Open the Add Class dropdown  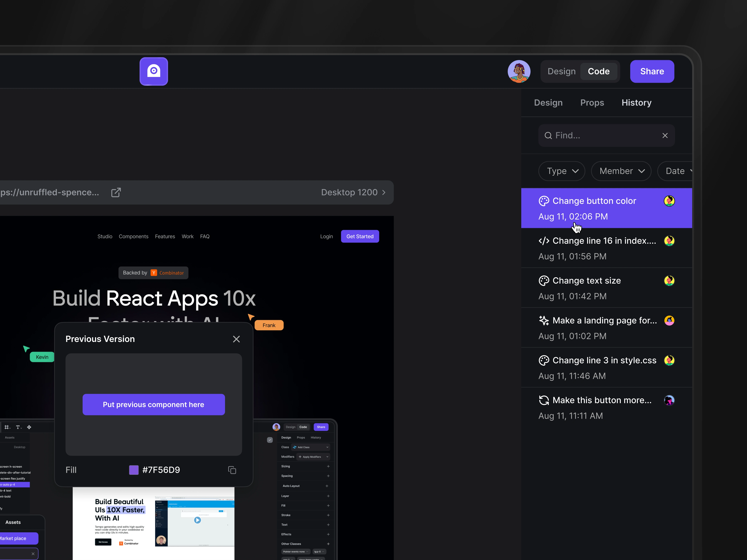coord(310,447)
